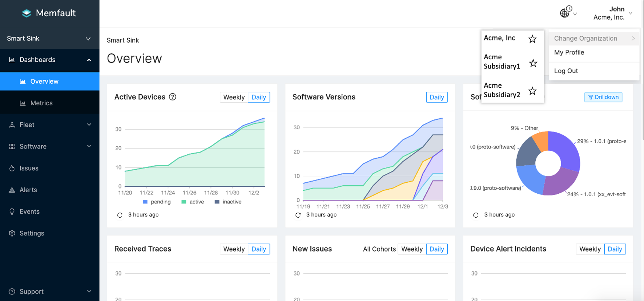644x301 pixels.
Task: Toggle the pending legend color swatch
Action: [x=145, y=202]
